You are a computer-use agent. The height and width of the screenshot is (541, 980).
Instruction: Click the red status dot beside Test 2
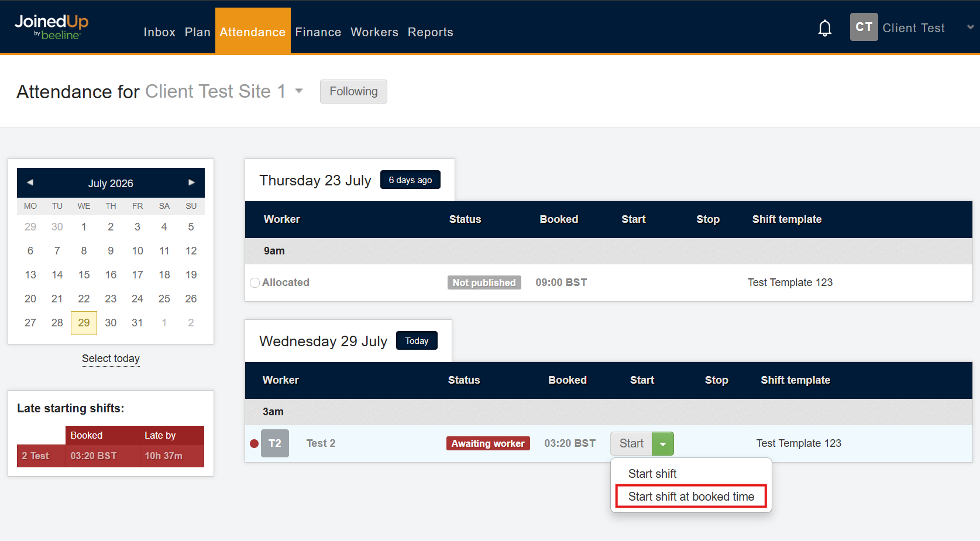[254, 443]
